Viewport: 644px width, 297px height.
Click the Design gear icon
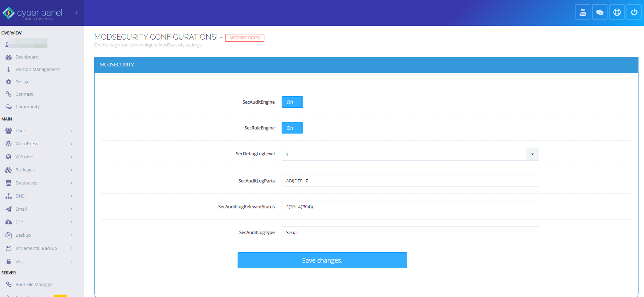(9, 82)
